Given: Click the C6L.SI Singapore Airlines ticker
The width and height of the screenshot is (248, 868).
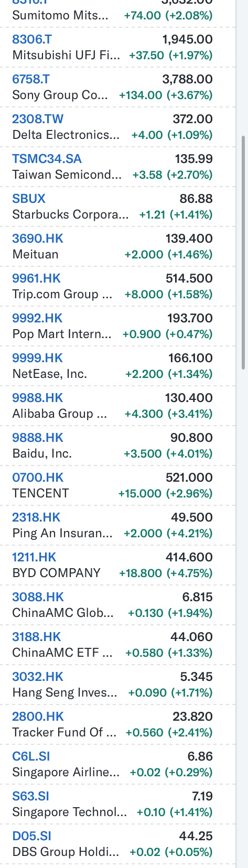Looking at the screenshot, I should tap(31, 756).
